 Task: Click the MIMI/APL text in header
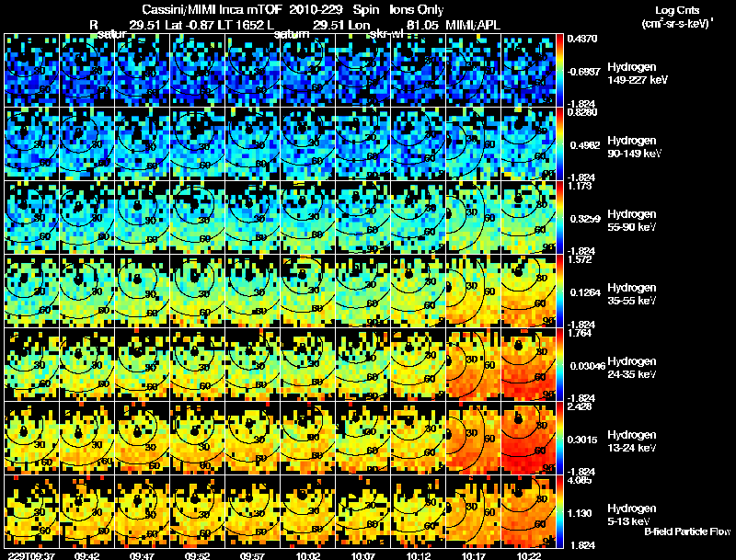tap(474, 26)
